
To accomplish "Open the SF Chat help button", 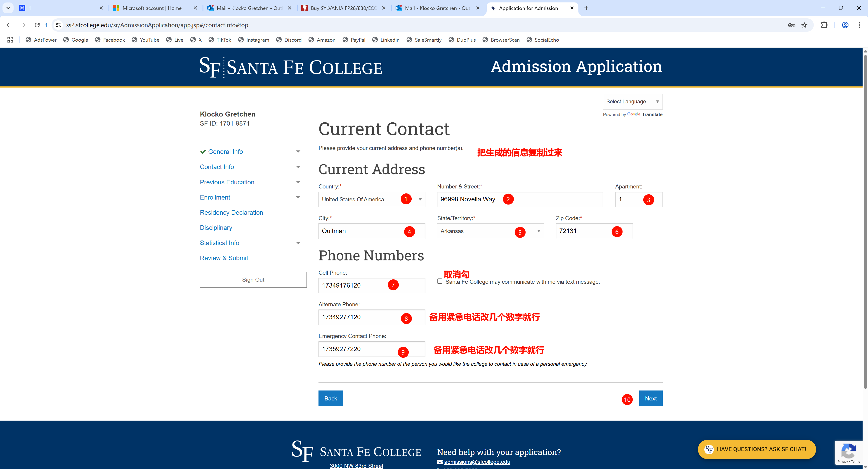I will click(757, 449).
